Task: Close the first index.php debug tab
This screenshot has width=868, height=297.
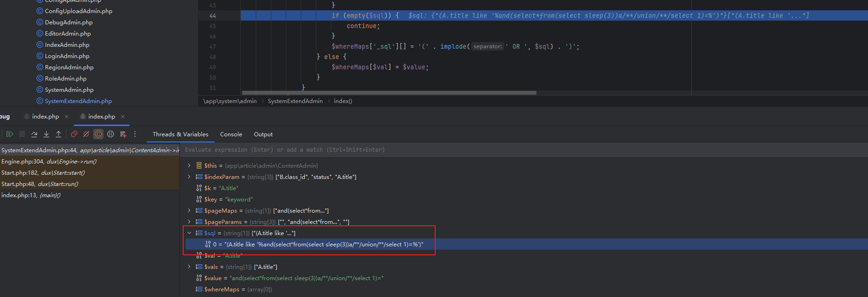Action: tap(67, 117)
